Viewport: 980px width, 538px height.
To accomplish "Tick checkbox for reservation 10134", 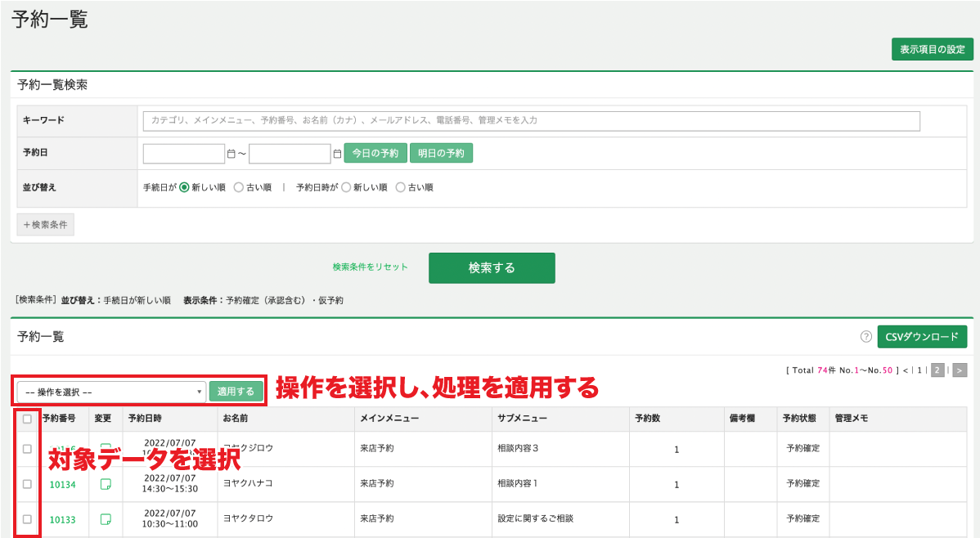I will (27, 484).
